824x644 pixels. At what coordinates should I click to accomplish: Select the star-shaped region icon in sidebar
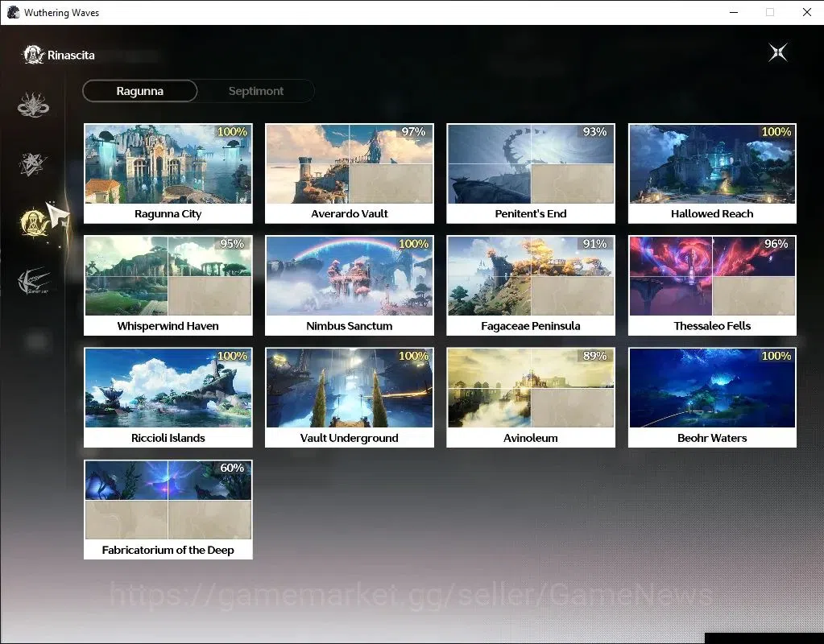32,164
